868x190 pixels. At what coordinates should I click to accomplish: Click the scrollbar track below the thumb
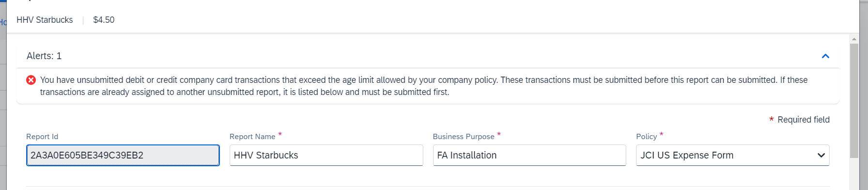854,174
